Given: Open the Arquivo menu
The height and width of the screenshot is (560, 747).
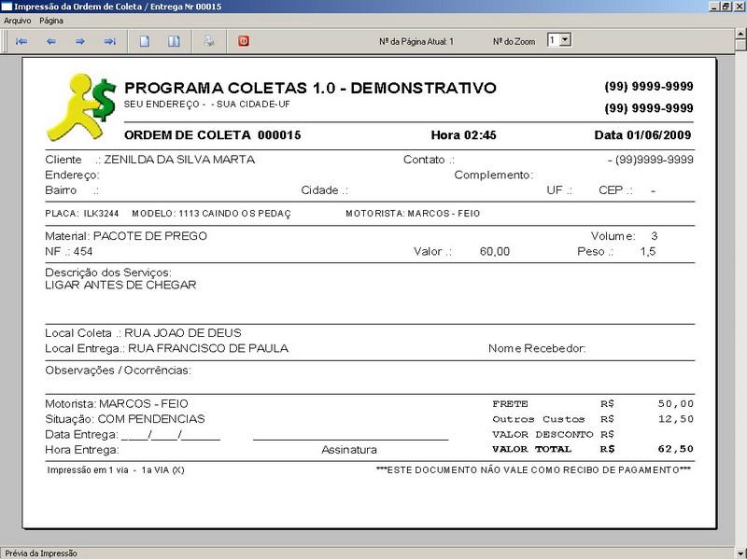Looking at the screenshot, I should pos(17,21).
